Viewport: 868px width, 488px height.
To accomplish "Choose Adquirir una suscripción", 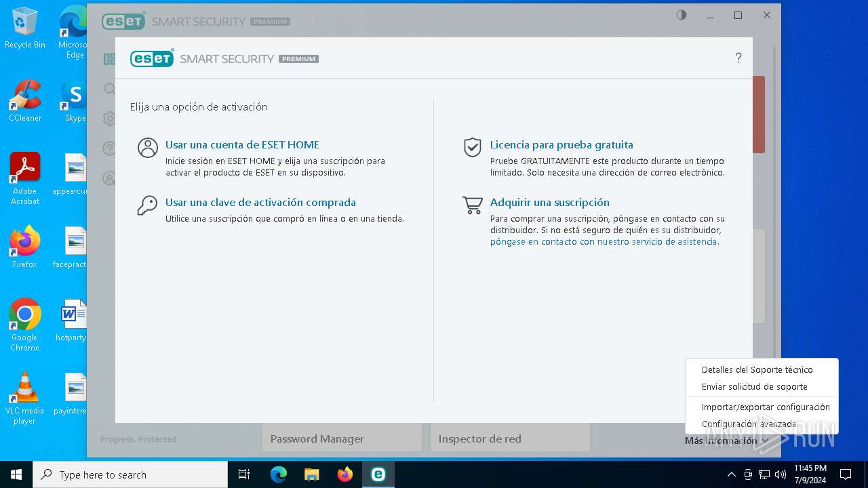I will tap(550, 203).
